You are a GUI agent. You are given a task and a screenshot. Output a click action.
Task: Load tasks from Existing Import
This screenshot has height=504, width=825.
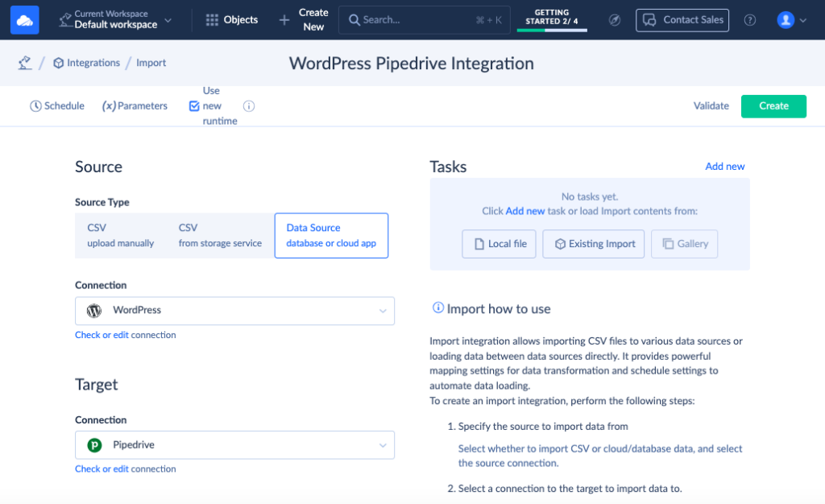[x=594, y=244]
